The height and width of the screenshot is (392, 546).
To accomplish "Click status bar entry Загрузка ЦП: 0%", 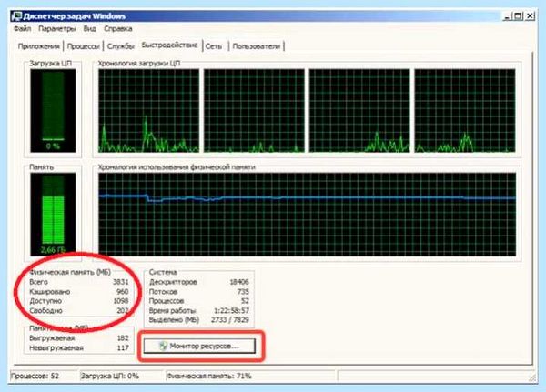I will point(110,376).
